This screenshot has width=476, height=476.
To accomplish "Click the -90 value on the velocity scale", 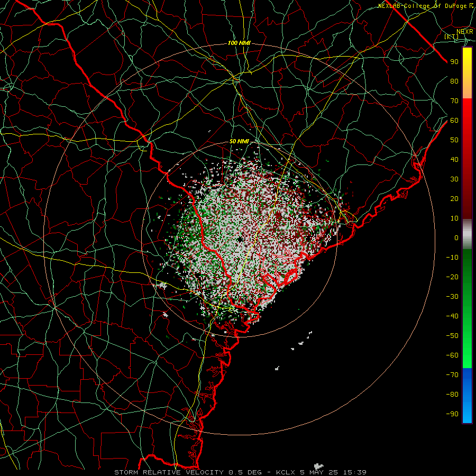I will tap(452, 414).
